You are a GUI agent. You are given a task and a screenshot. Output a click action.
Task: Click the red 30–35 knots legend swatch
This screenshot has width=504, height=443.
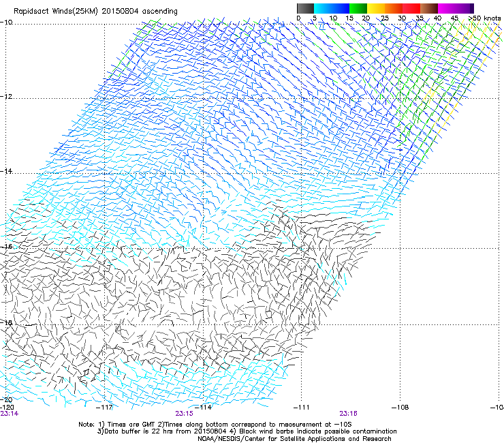coord(411,8)
